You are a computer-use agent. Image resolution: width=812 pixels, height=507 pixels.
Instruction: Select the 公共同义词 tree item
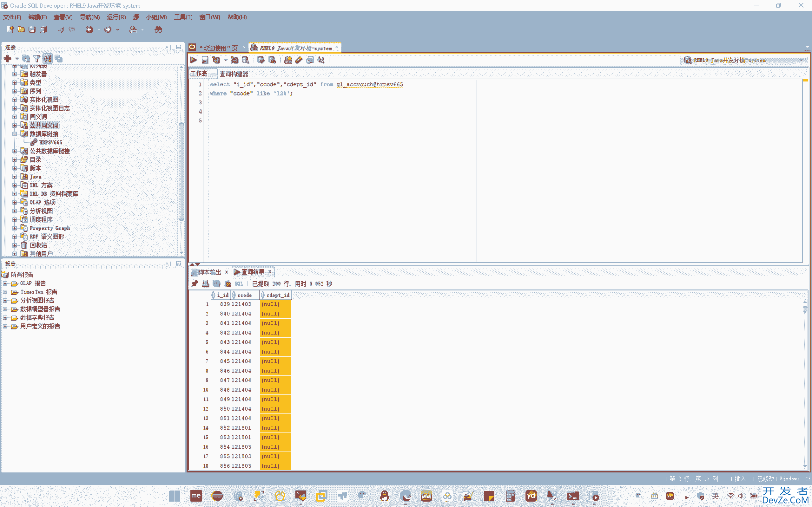44,126
